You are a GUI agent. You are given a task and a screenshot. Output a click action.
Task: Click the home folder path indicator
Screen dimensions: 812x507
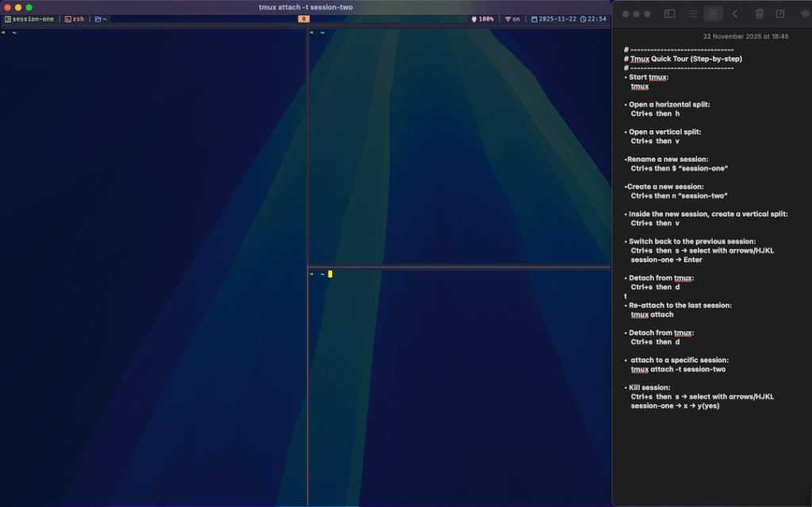tap(101, 18)
